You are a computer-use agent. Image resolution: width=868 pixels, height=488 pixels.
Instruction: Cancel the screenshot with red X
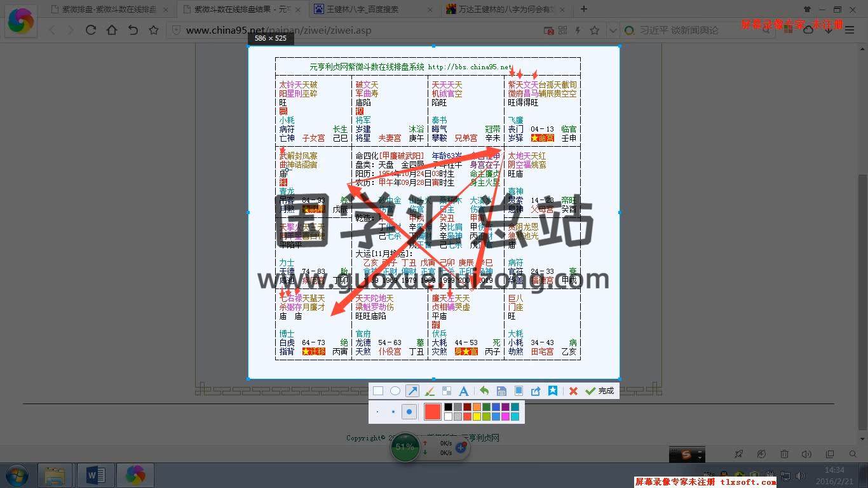point(573,391)
